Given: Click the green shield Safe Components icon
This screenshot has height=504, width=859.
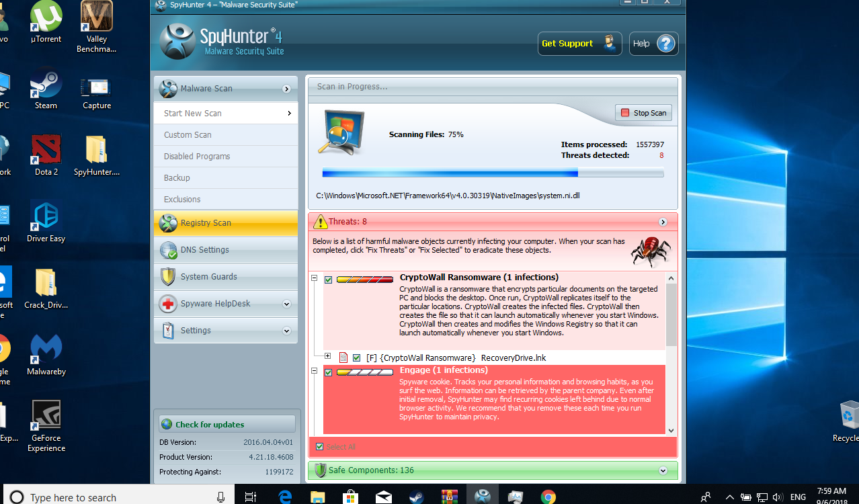Looking at the screenshot, I should (x=320, y=470).
